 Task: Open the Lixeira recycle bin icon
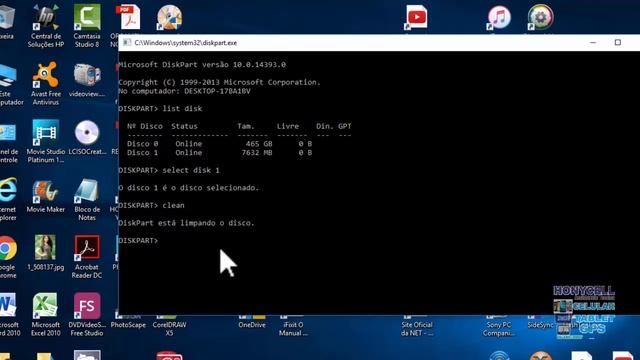tap(7, 22)
